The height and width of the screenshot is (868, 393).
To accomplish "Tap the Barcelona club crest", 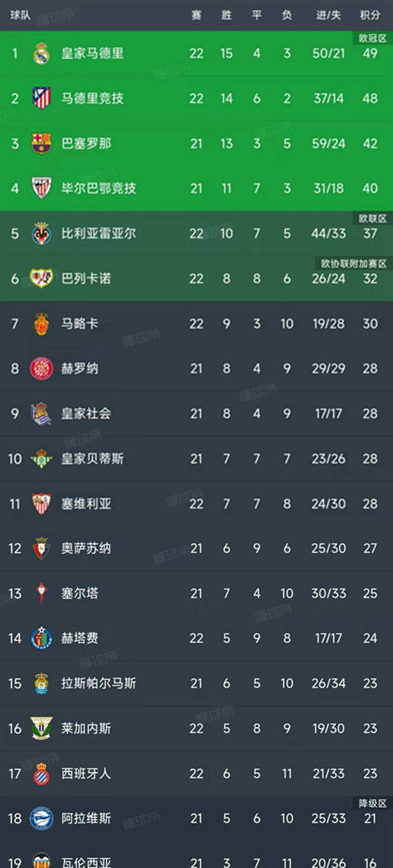I will [x=41, y=144].
